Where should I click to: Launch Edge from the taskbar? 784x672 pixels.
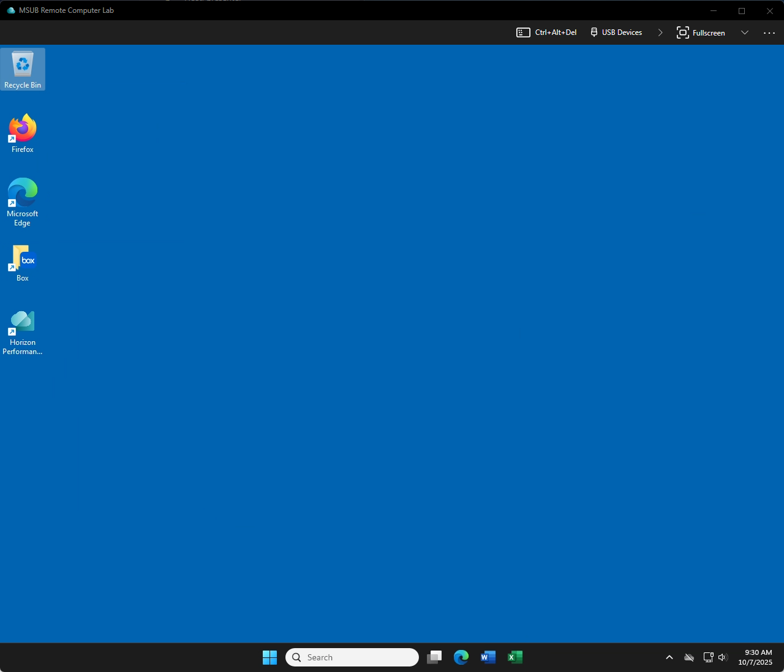pos(461,657)
